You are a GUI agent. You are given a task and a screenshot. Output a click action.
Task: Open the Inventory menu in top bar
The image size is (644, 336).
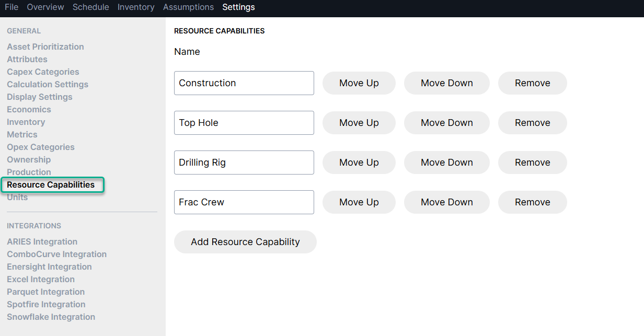pyautogui.click(x=136, y=7)
